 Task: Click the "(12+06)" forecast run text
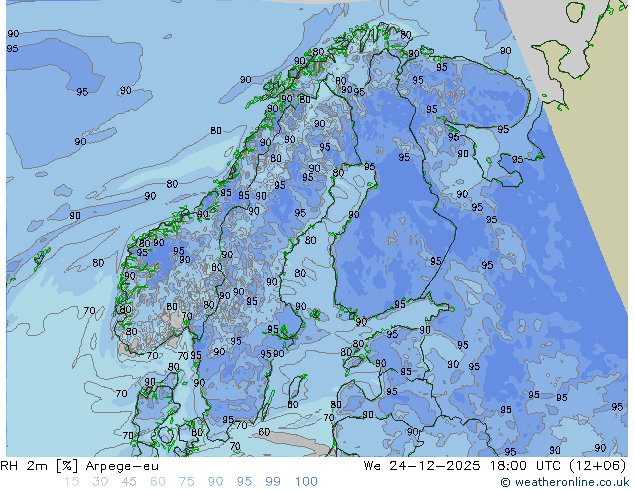click(597, 466)
